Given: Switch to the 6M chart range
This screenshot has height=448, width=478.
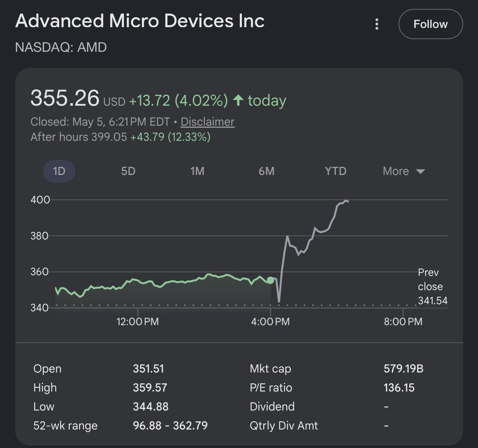Looking at the screenshot, I should pyautogui.click(x=266, y=171).
